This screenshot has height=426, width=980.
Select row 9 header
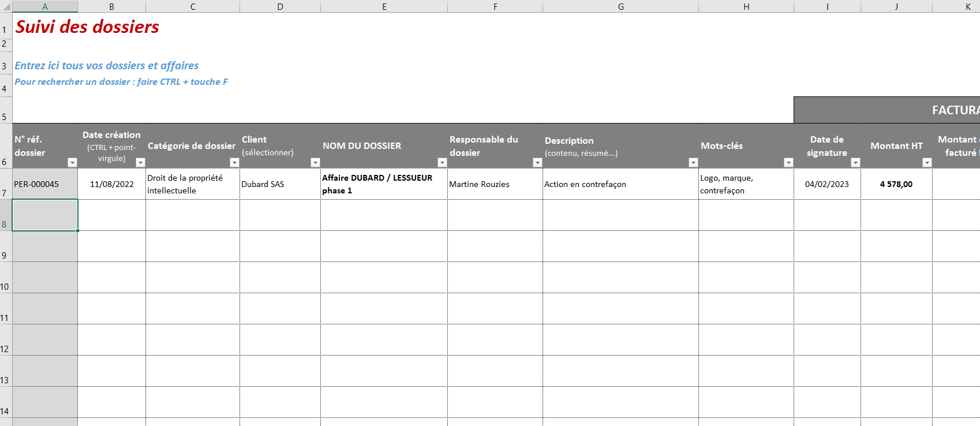coord(6,246)
